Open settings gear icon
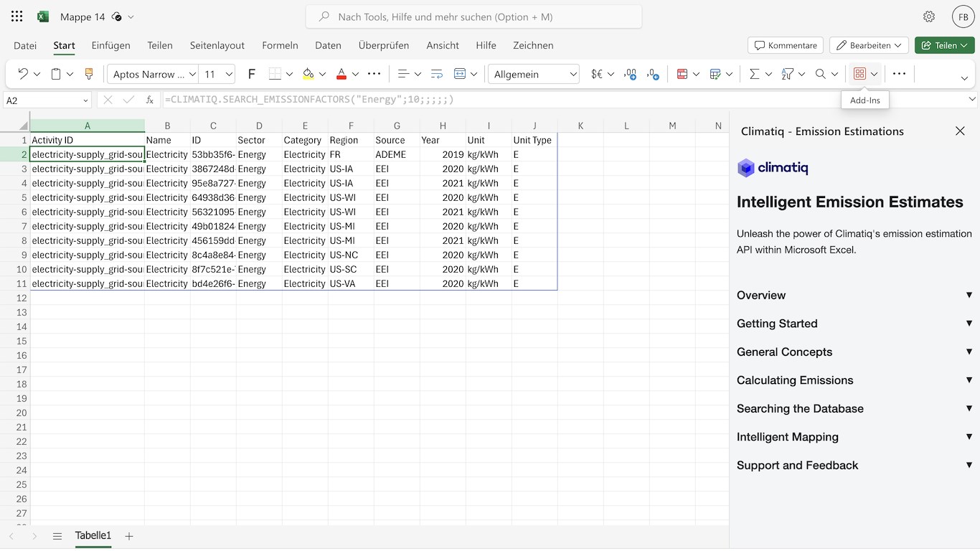The image size is (980, 551). 929,17
